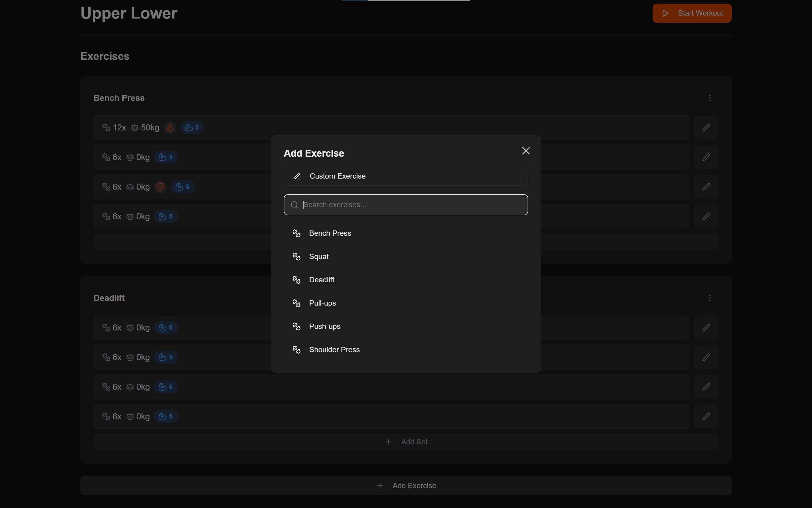Click the play icon in Start Workout
This screenshot has height=508, width=812.
665,13
